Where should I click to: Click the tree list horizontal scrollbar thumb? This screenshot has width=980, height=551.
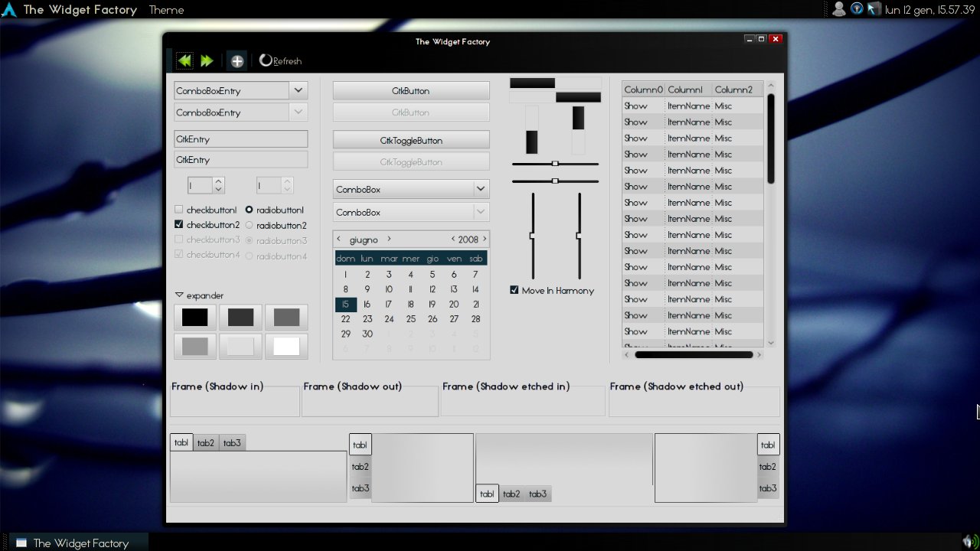694,354
